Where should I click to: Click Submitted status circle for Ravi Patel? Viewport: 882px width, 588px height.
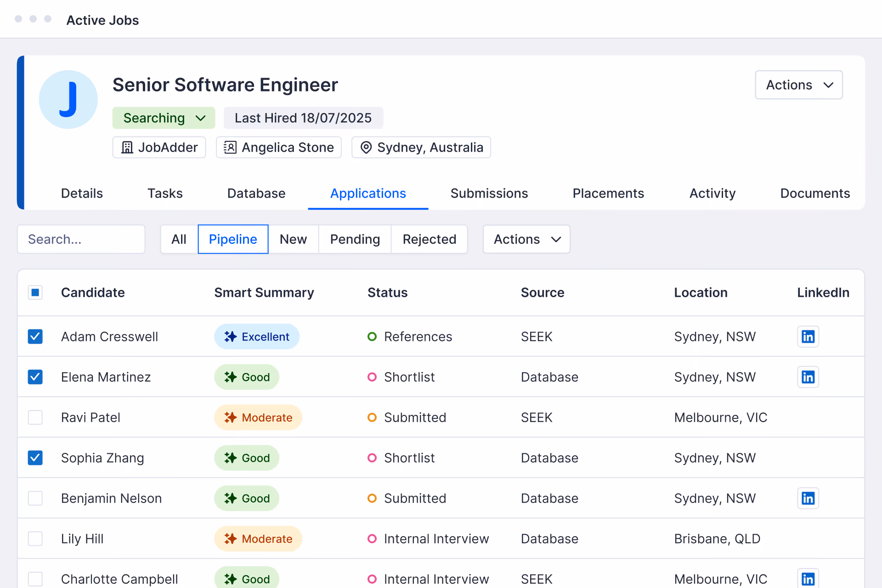click(372, 418)
